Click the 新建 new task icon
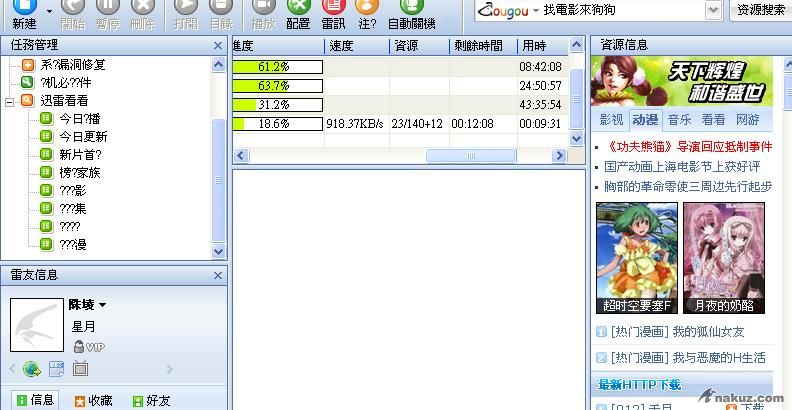The height and width of the screenshot is (410, 792). click(x=24, y=8)
